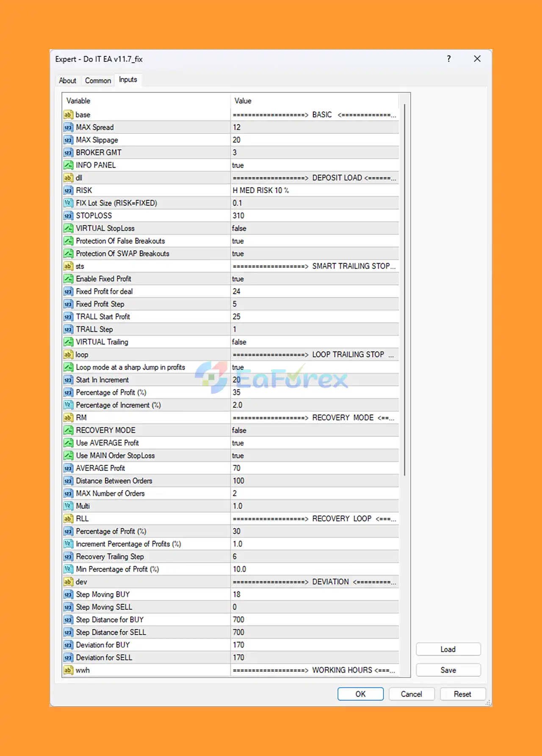Viewport: 542px width, 756px height.
Task: Click the boolean icon beside RECOVERY MODE
Action: click(x=68, y=430)
